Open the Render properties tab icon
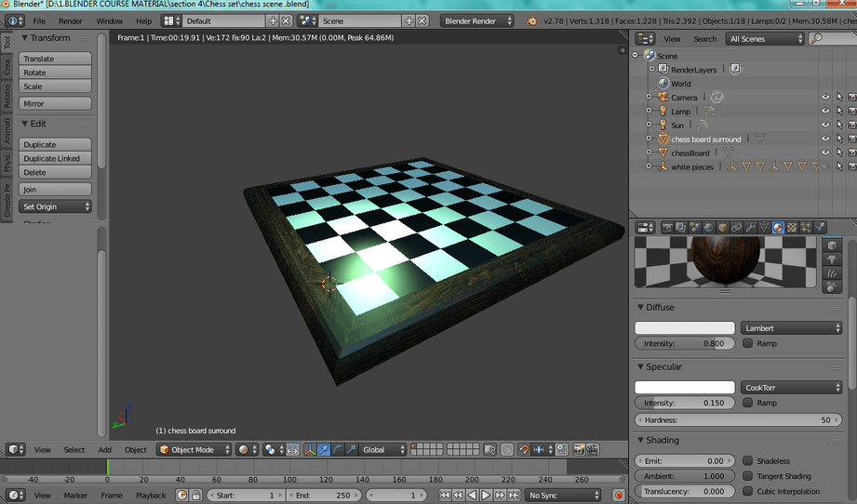This screenshot has height=504, width=857. 667,227
